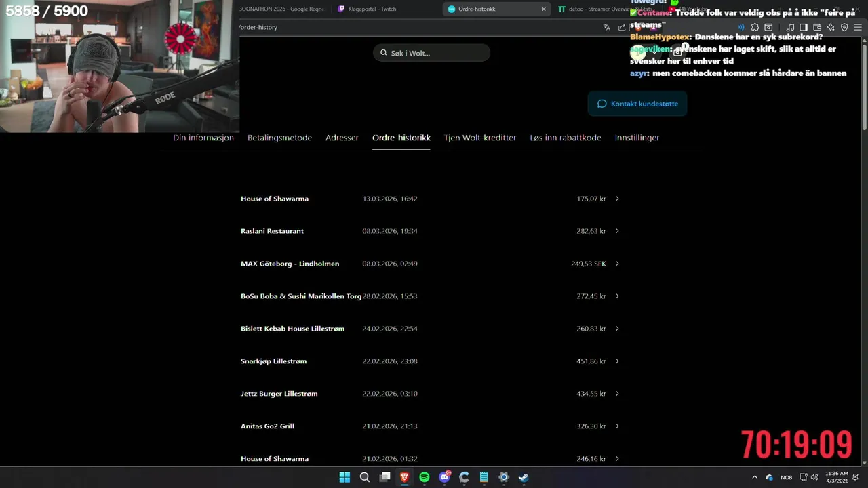Screen dimensions: 868x488
Task: Open the gear settings app in taskbar
Action: click(504, 477)
